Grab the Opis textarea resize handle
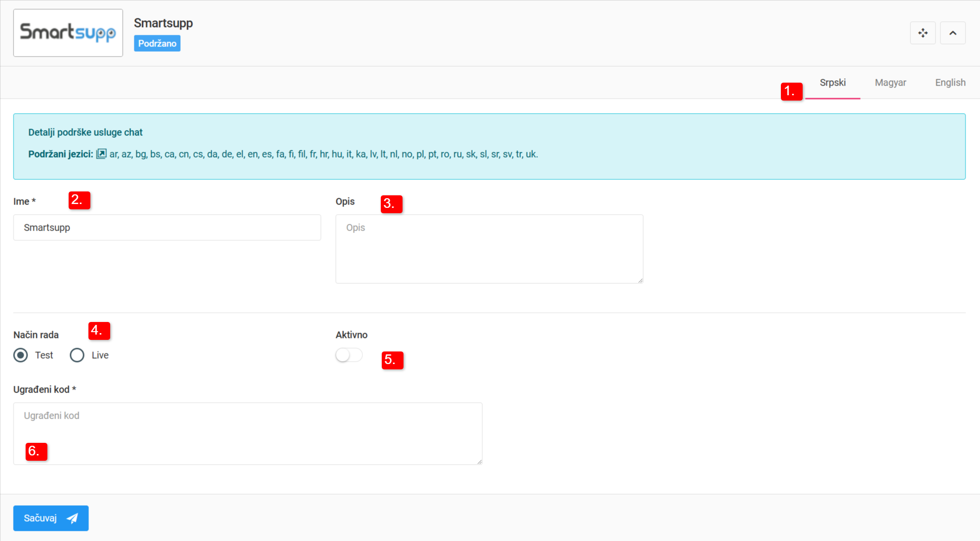The image size is (980, 541). [640, 280]
